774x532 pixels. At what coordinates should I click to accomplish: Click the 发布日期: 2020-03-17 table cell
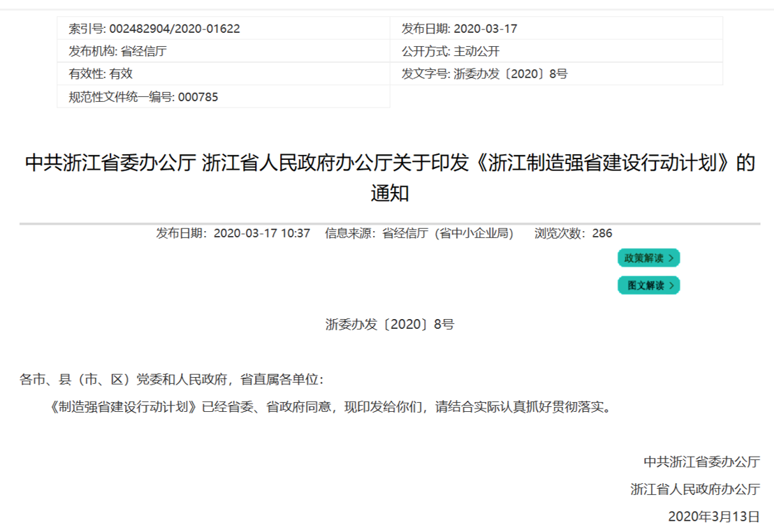(556, 29)
